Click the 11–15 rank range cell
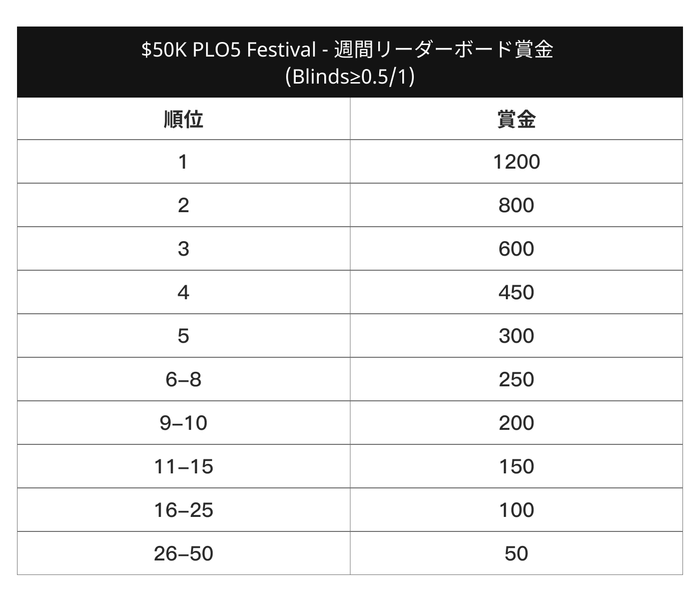 click(x=184, y=466)
